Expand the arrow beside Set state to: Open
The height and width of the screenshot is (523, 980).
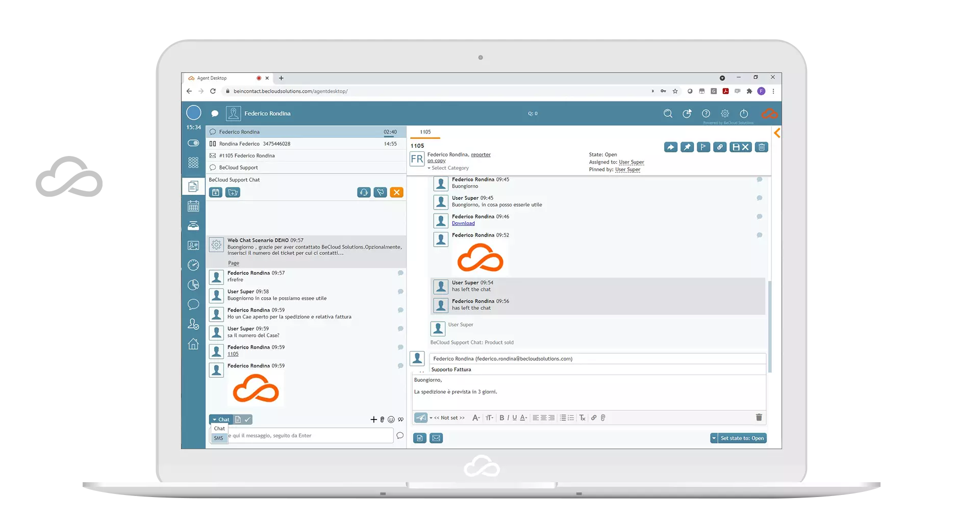pyautogui.click(x=714, y=438)
